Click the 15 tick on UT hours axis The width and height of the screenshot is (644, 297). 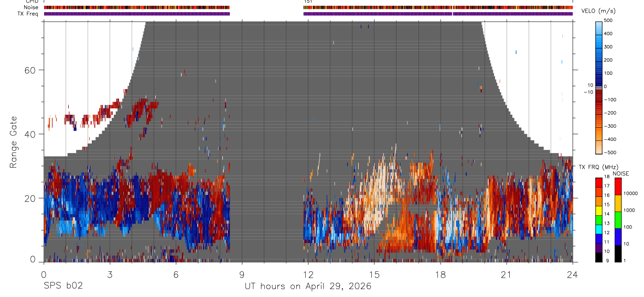(374, 274)
